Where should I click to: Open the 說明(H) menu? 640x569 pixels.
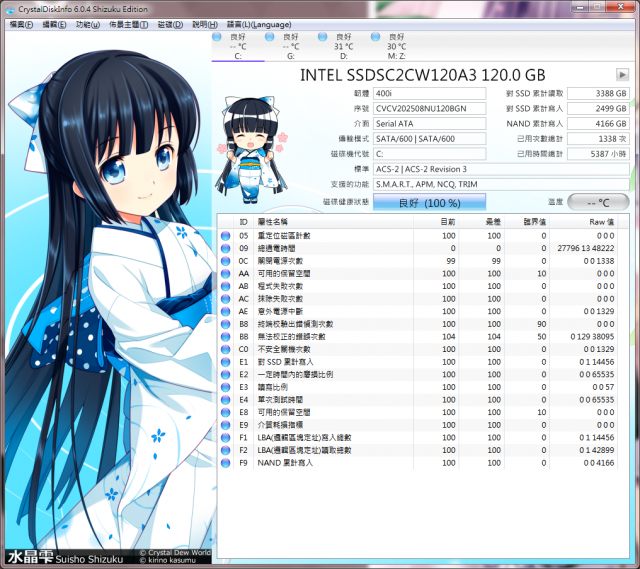[205, 25]
